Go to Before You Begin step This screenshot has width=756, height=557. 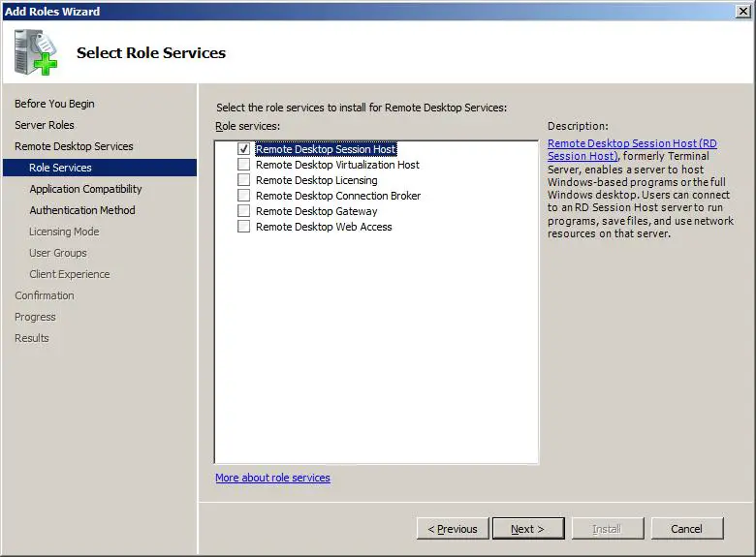(54, 104)
